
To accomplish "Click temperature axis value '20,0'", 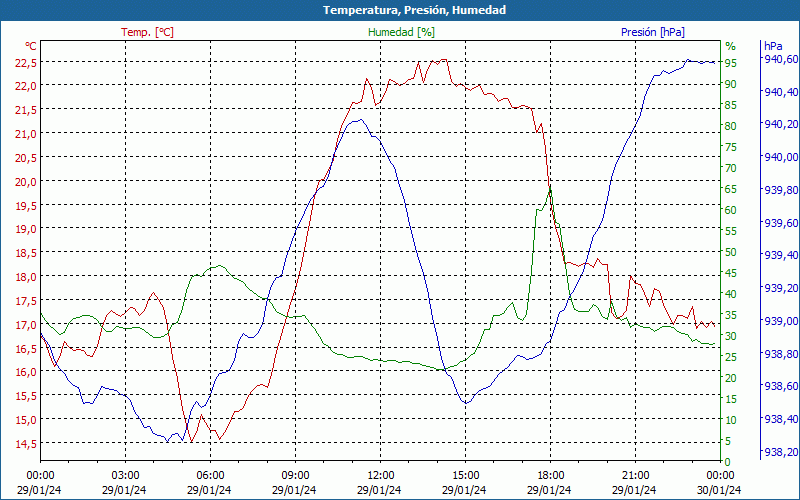I will click(26, 182).
